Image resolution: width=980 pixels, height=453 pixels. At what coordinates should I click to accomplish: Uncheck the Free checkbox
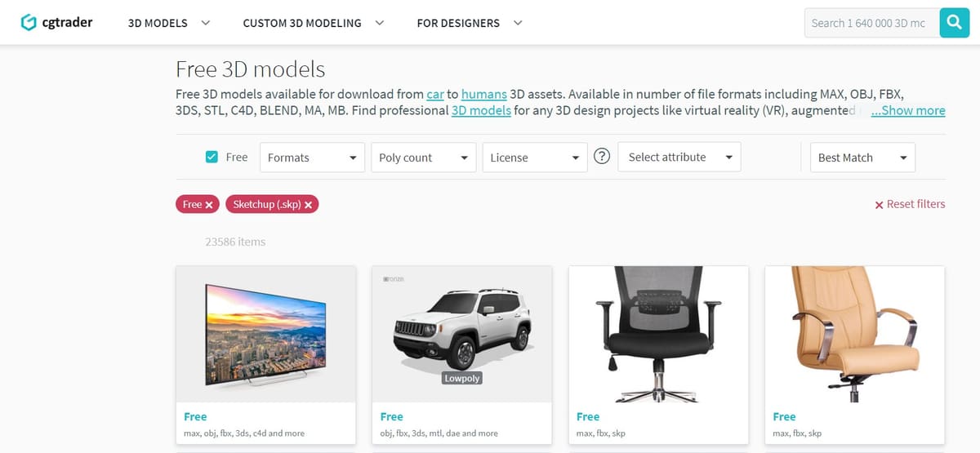point(212,157)
